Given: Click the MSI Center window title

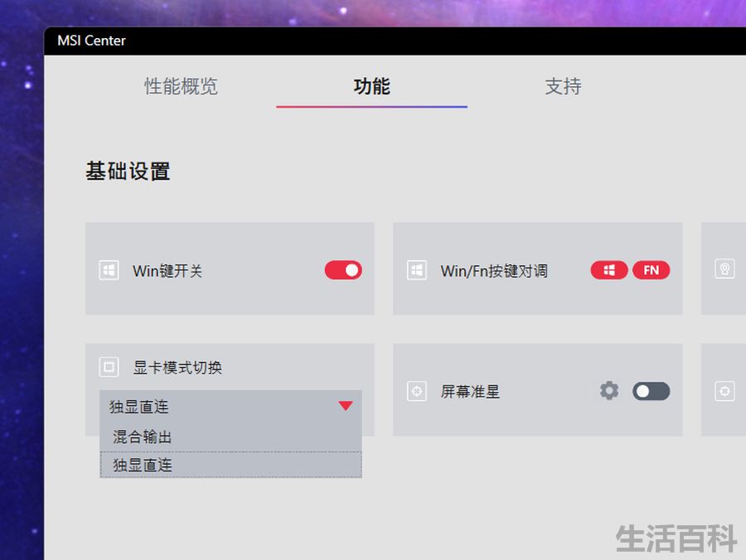Looking at the screenshot, I should (91, 41).
